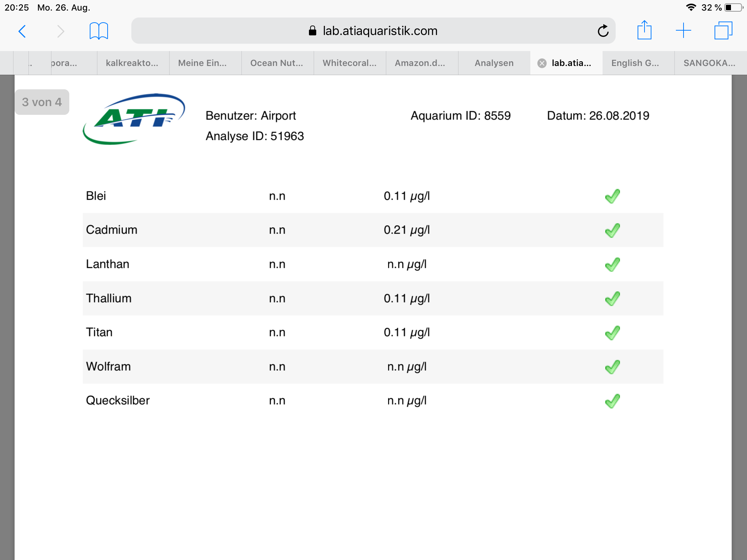Screen dimensions: 747x560
Task: Open the Amazon.d... tab
Action: pos(420,63)
